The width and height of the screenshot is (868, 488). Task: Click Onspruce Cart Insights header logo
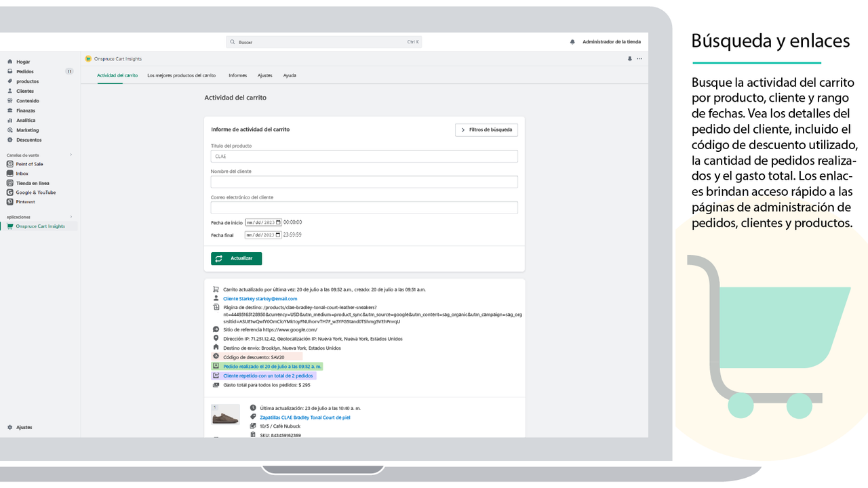point(88,59)
